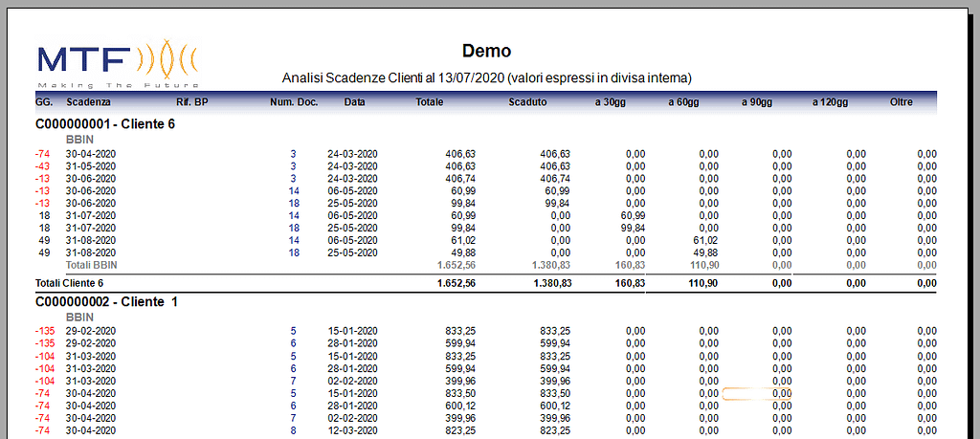Click the Analisi Scadenze Clienti subtitle

click(486, 78)
